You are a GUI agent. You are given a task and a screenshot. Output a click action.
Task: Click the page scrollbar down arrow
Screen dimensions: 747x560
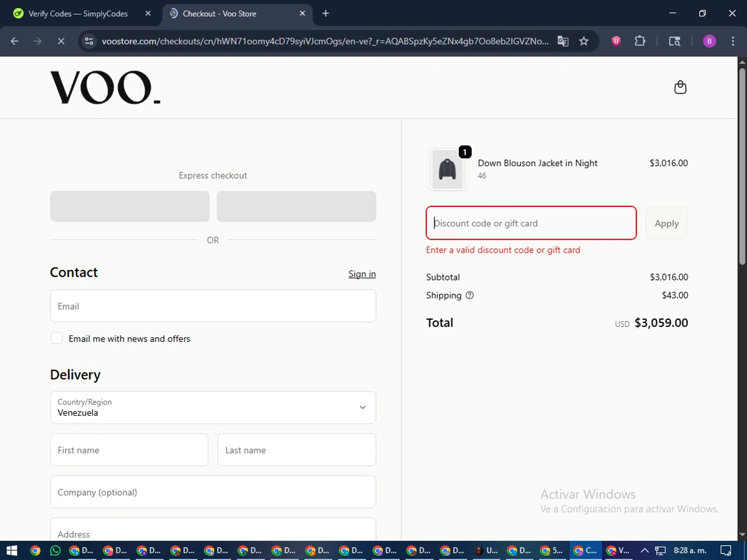pos(742,535)
